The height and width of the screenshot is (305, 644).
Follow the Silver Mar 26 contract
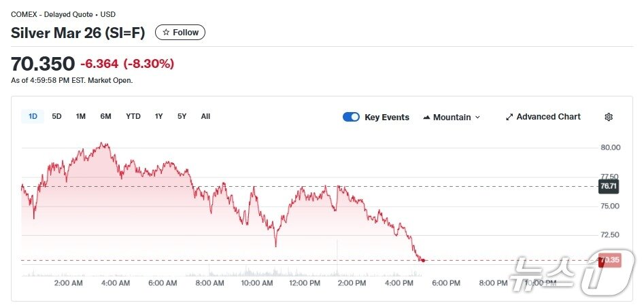pyautogui.click(x=180, y=33)
